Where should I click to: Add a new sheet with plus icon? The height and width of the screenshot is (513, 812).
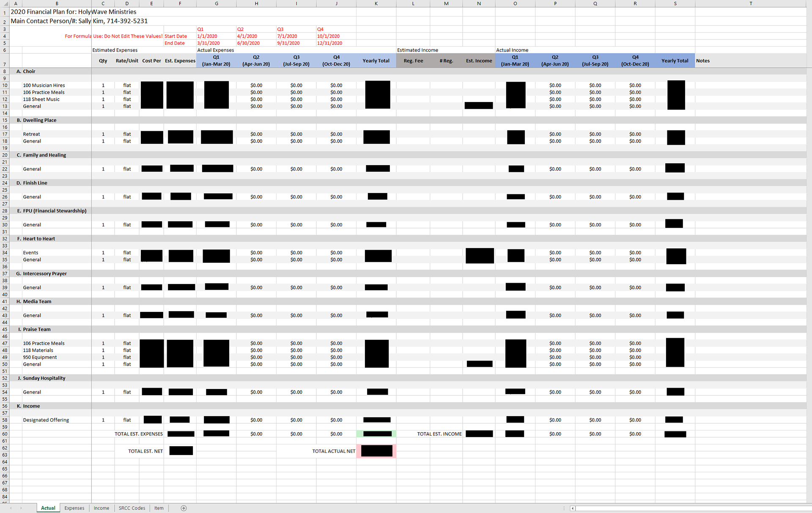coord(184,508)
